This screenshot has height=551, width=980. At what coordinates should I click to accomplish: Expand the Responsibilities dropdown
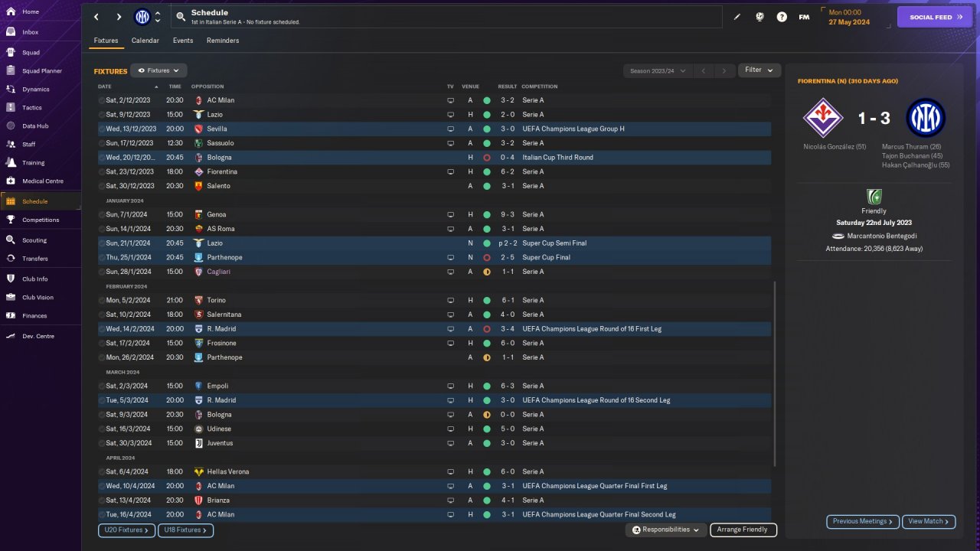coord(665,530)
